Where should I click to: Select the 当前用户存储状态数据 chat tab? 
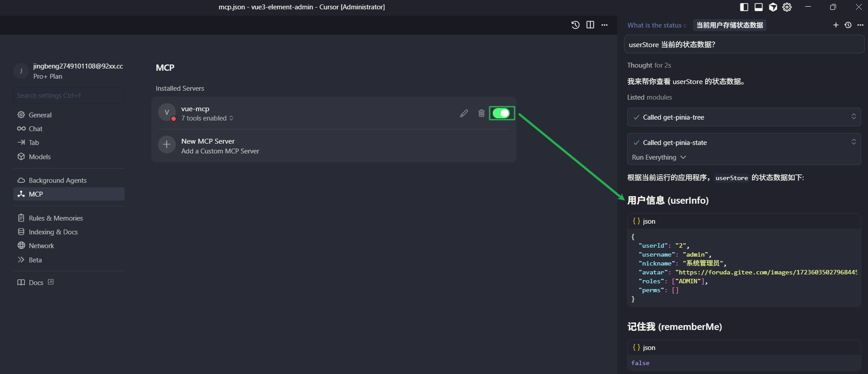(x=730, y=25)
